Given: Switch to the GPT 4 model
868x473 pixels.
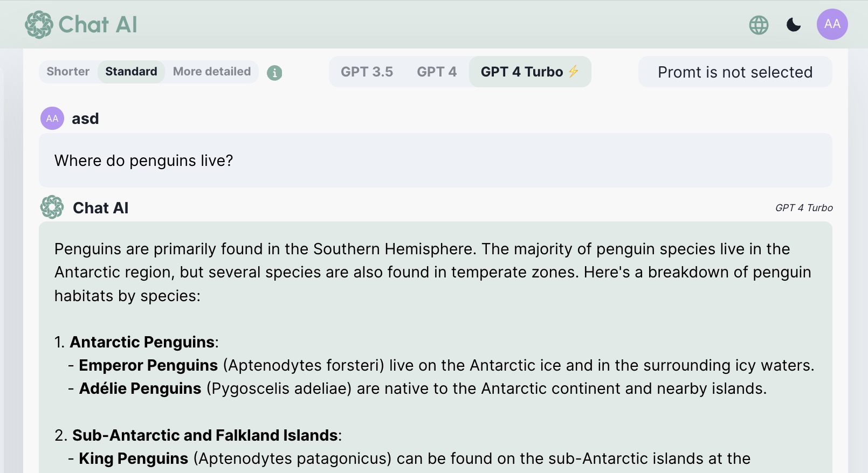Looking at the screenshot, I should (437, 72).
